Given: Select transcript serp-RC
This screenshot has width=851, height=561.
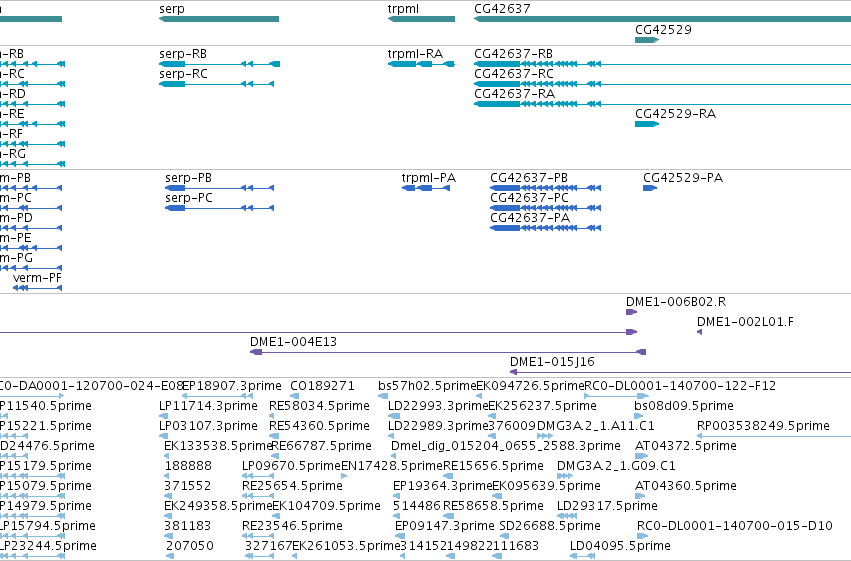Looking at the screenshot, I should coord(217,84).
